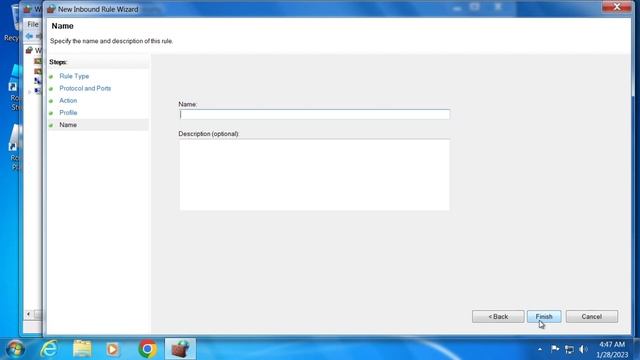Click the wizard title bar firewall icon
Viewport: 640px width, 360px height.
tap(51, 9)
